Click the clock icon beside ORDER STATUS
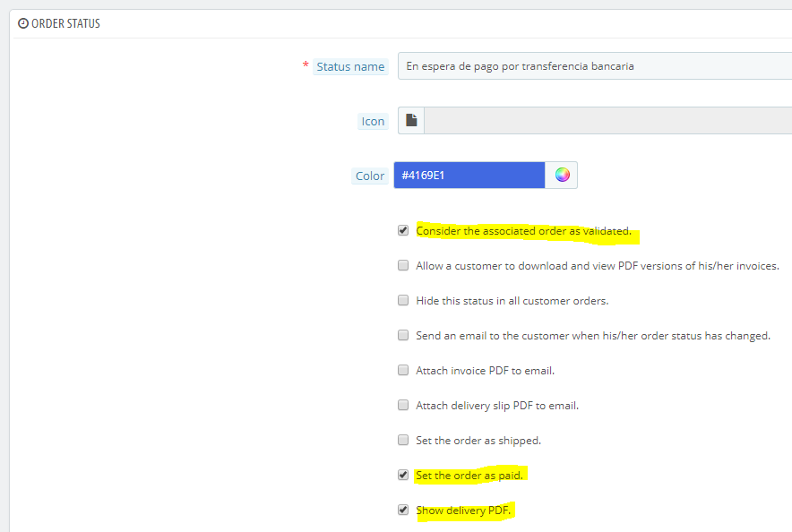 click(x=23, y=23)
